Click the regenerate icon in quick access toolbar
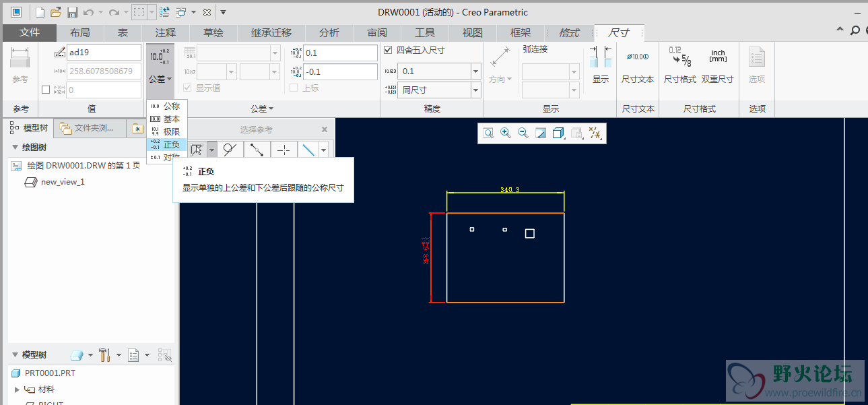868x405 pixels. [x=164, y=12]
